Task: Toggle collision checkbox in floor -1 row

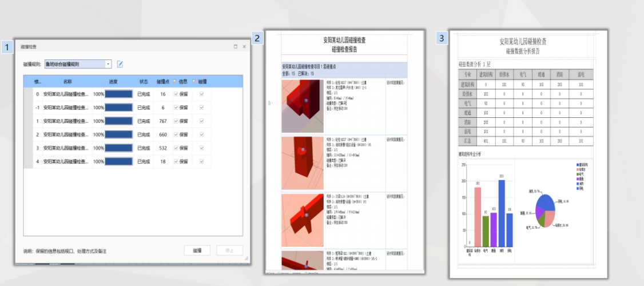Action: (x=202, y=108)
